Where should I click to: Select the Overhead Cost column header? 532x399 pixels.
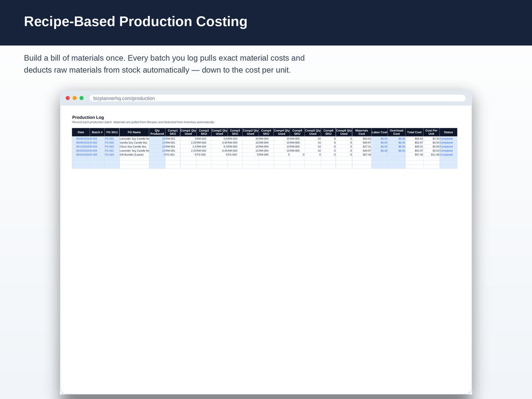coord(397,132)
